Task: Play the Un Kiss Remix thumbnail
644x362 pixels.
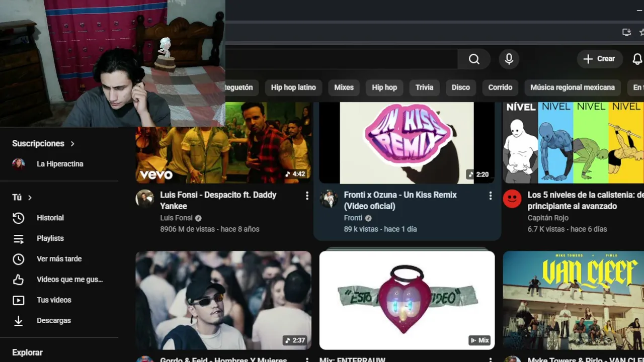Action: tap(407, 143)
